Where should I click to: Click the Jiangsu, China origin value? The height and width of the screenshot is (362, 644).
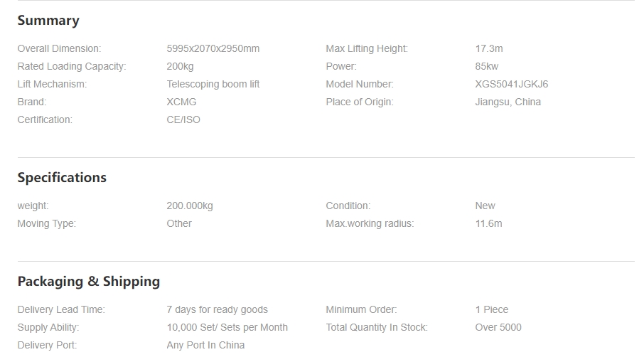508,102
